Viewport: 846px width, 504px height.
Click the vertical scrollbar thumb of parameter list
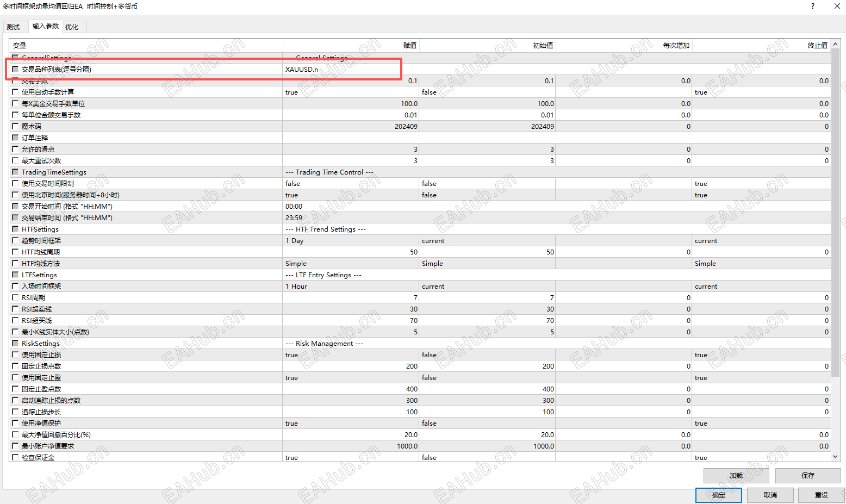(x=836, y=212)
